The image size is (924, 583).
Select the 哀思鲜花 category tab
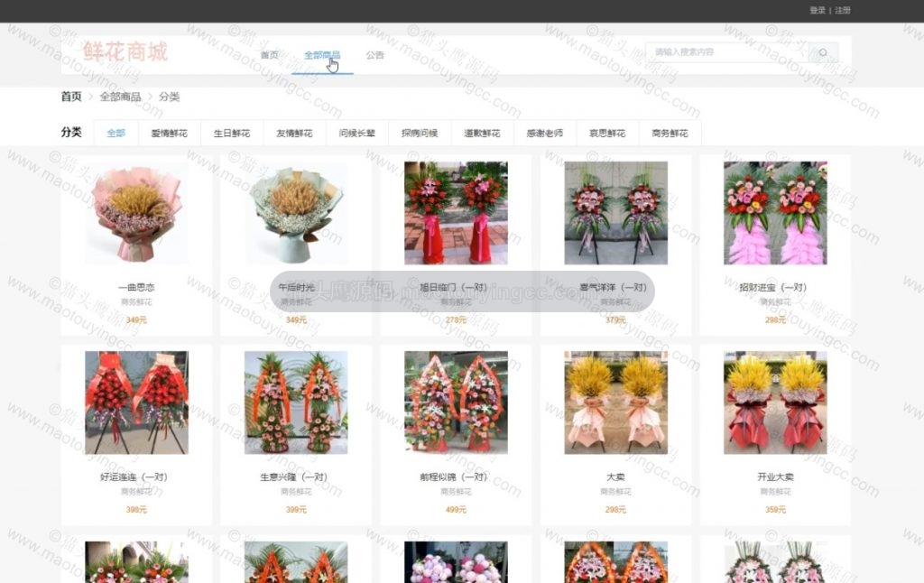point(607,134)
